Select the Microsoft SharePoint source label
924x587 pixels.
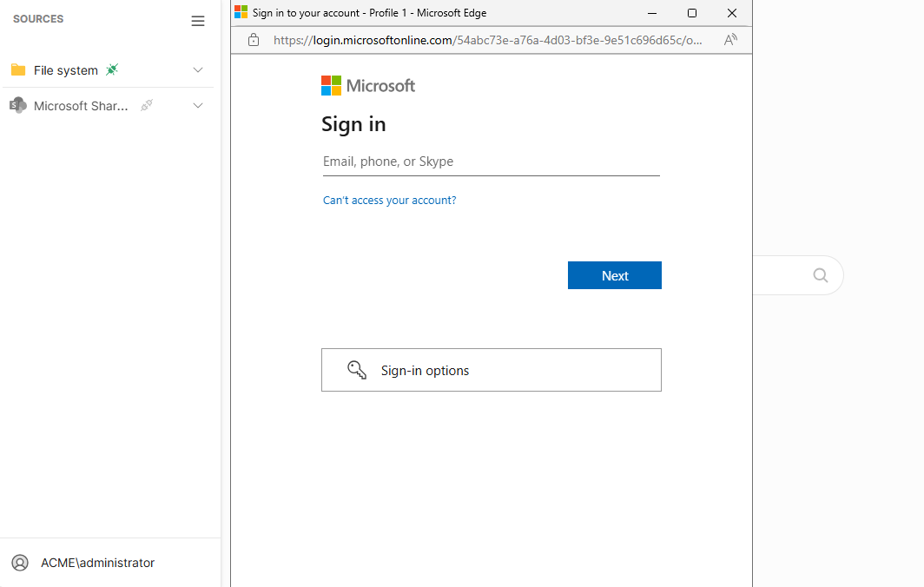[x=81, y=106]
